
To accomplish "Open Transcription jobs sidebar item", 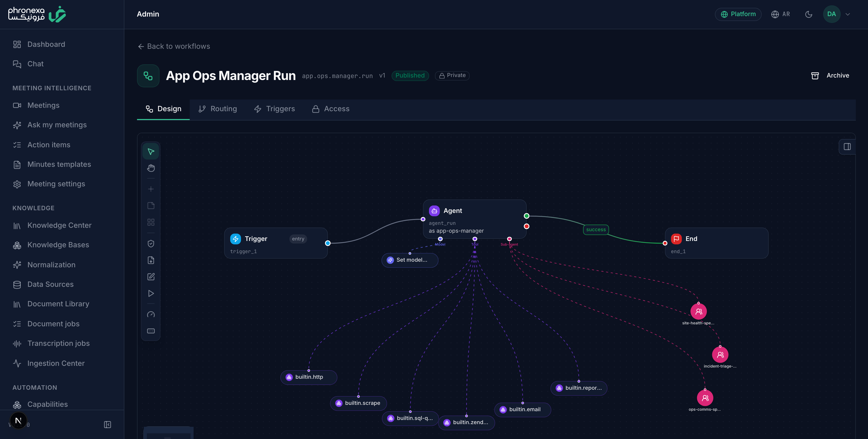I will click(62, 343).
